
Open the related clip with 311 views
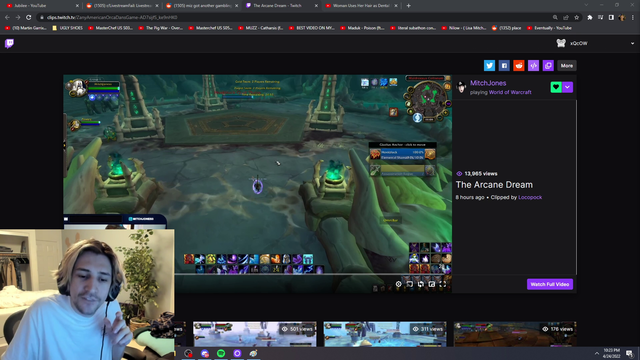click(x=384, y=334)
